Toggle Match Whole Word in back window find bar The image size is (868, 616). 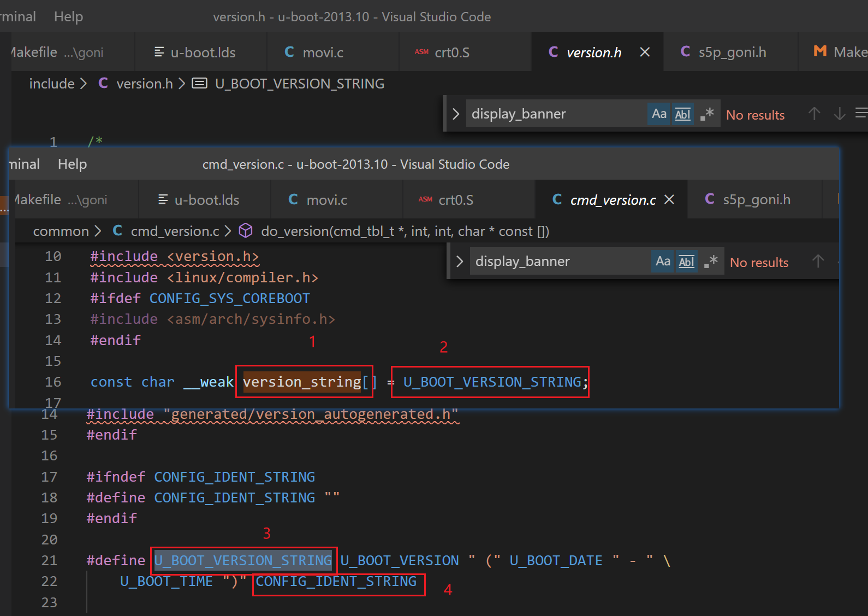click(683, 114)
